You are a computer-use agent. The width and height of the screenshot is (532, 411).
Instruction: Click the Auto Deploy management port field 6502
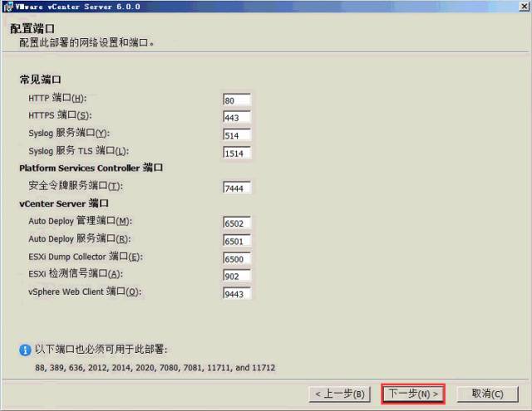pos(237,223)
